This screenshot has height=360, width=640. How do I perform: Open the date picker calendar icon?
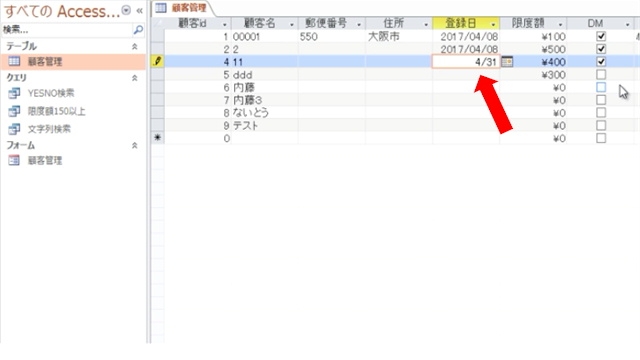pos(507,62)
